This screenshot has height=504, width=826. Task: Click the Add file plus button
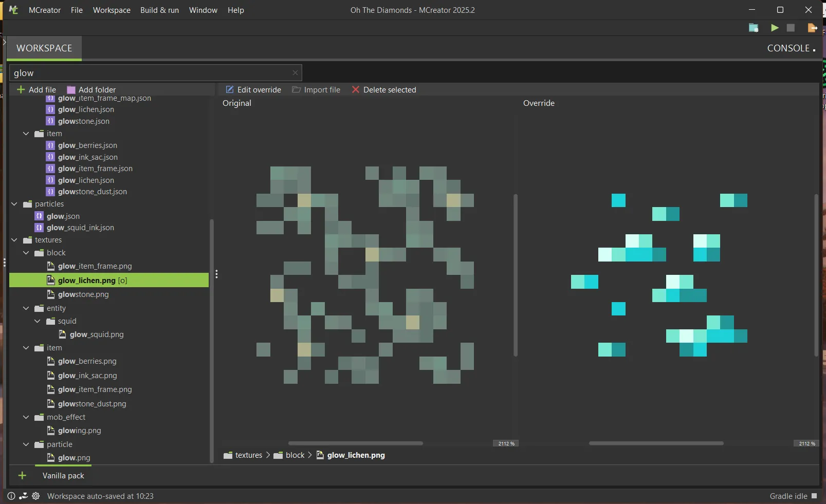pyautogui.click(x=36, y=89)
